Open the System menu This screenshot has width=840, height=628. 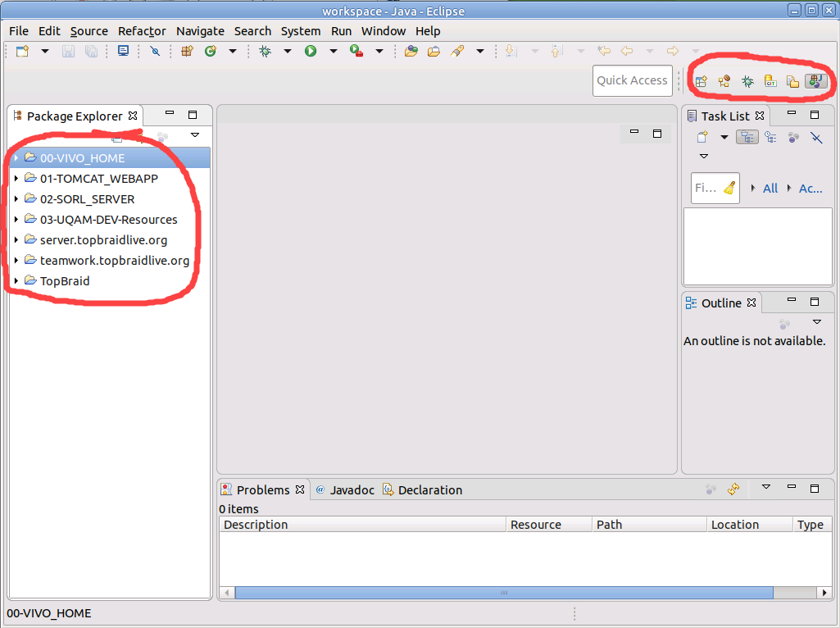[301, 31]
